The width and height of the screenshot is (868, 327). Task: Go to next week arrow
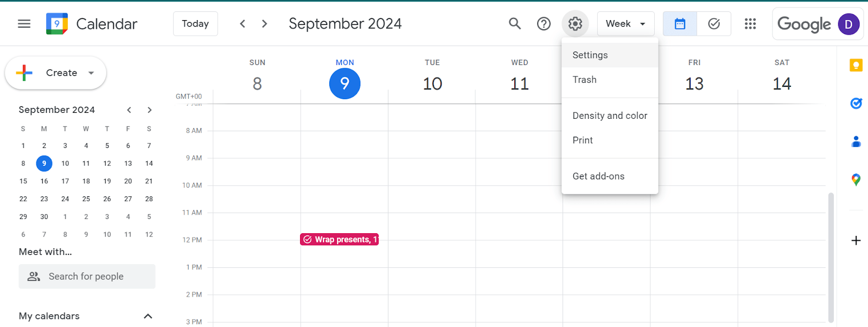pos(264,24)
